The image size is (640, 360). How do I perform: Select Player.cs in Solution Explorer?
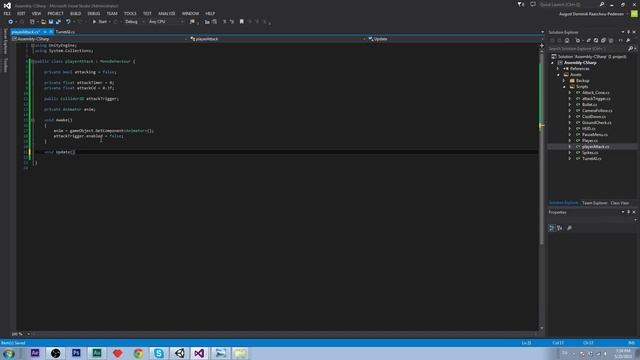pyautogui.click(x=590, y=140)
